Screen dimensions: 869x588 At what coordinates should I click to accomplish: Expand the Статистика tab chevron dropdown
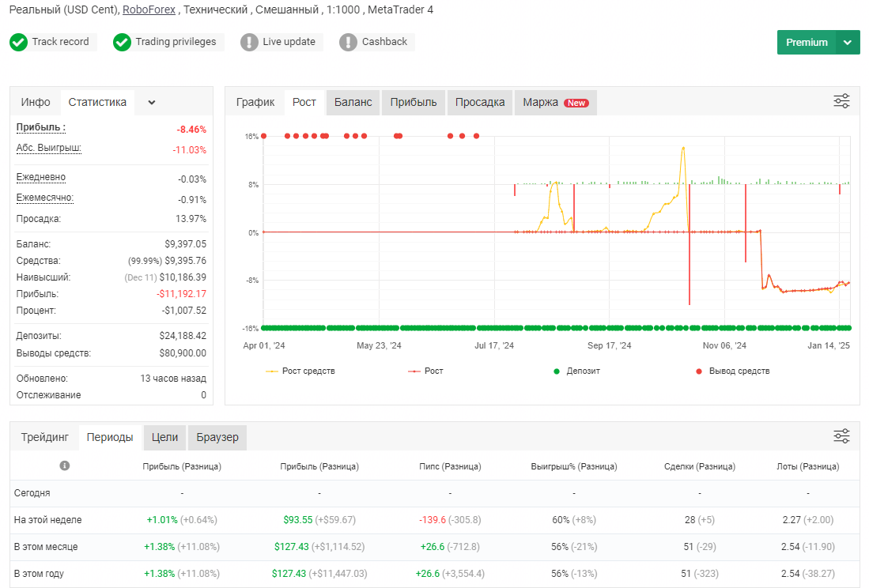tap(151, 103)
